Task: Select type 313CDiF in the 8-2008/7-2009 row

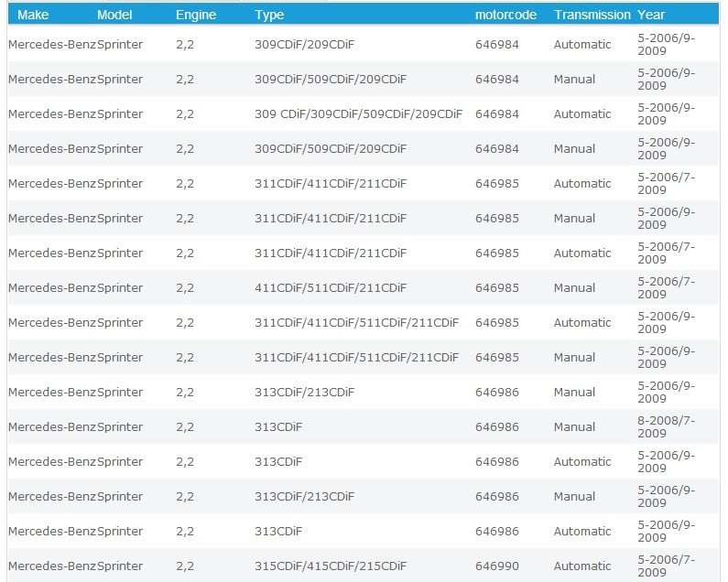Action: [278, 427]
